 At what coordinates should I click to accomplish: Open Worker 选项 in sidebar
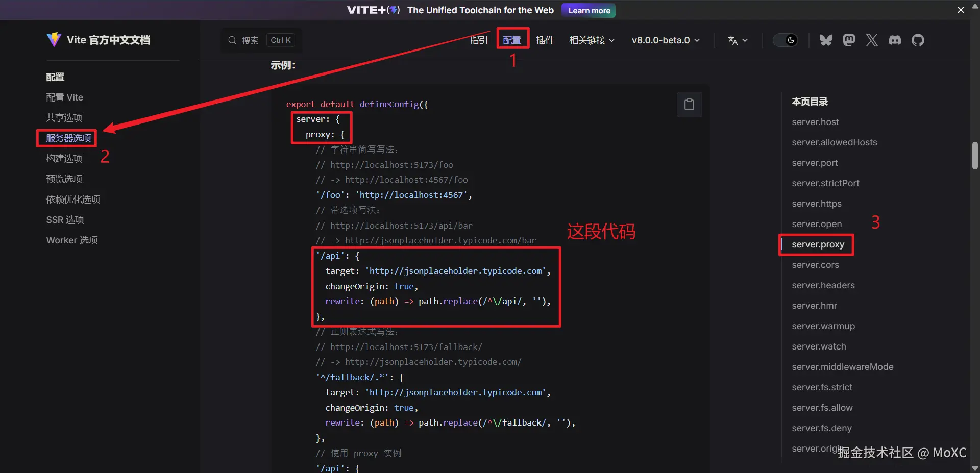click(x=72, y=240)
